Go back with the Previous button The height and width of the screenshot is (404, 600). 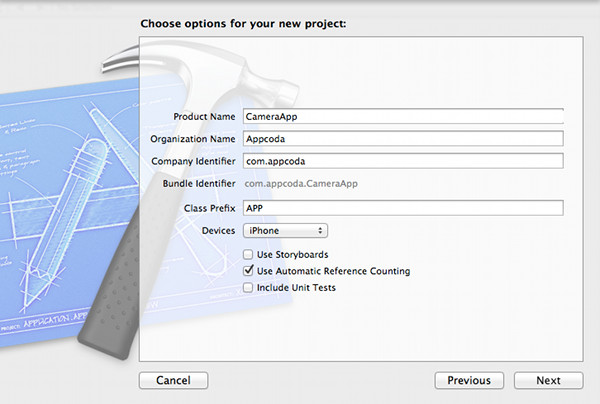[468, 380]
